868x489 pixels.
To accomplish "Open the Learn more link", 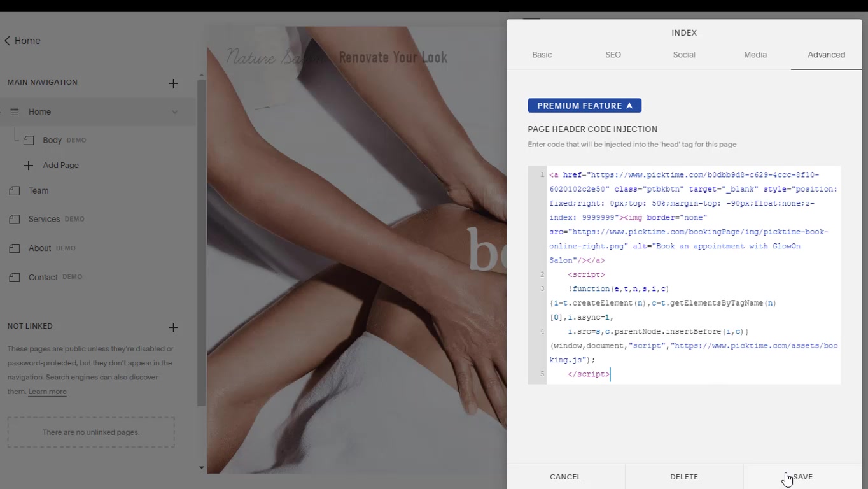I will [x=47, y=392].
